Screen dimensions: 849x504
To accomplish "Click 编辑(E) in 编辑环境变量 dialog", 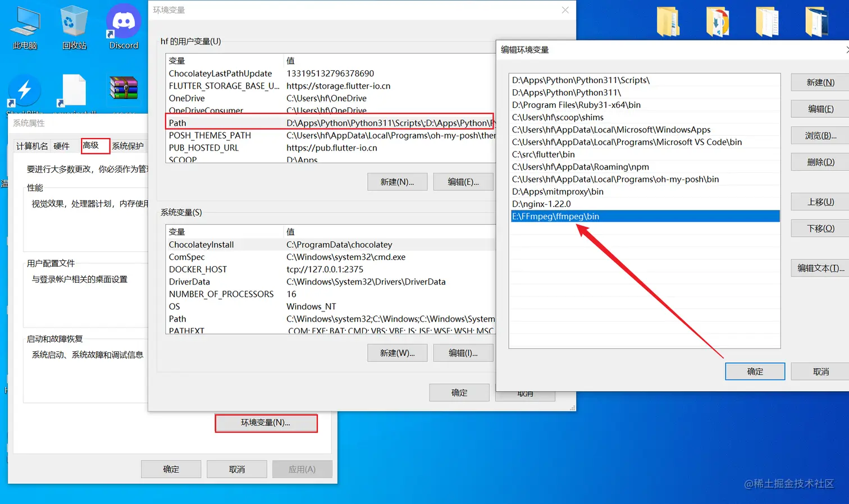I will point(820,109).
